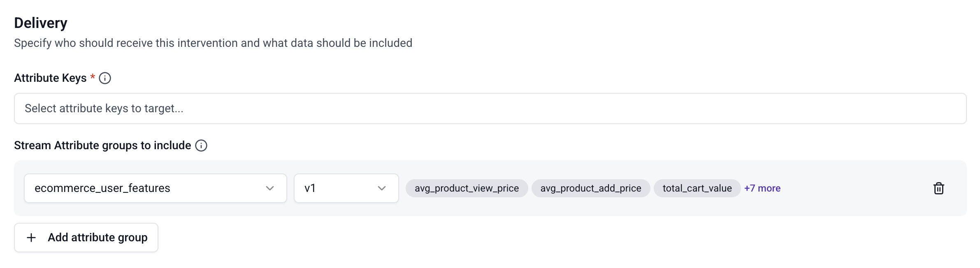Click the Delivery section heading

(41, 23)
